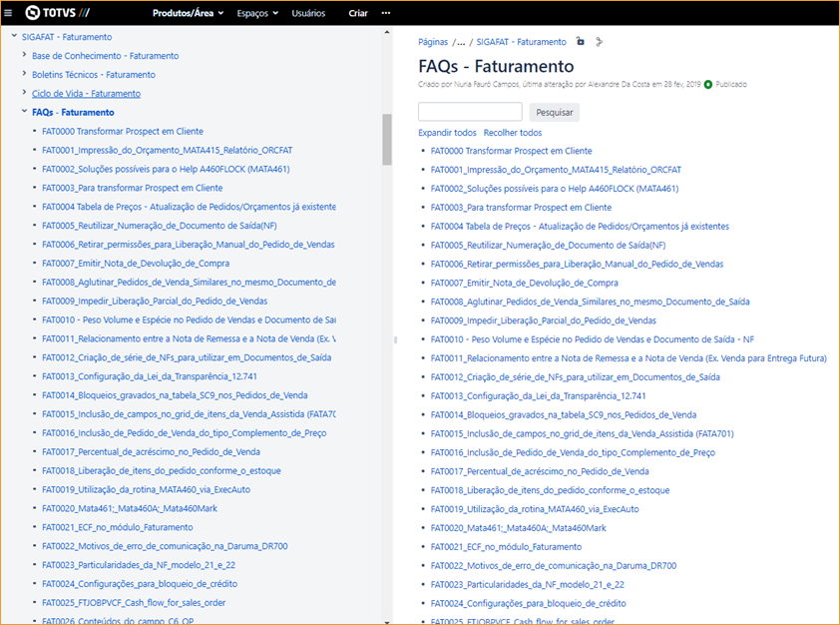The width and height of the screenshot is (840, 625).
Task: Click Expandir todos link
Action: (447, 133)
